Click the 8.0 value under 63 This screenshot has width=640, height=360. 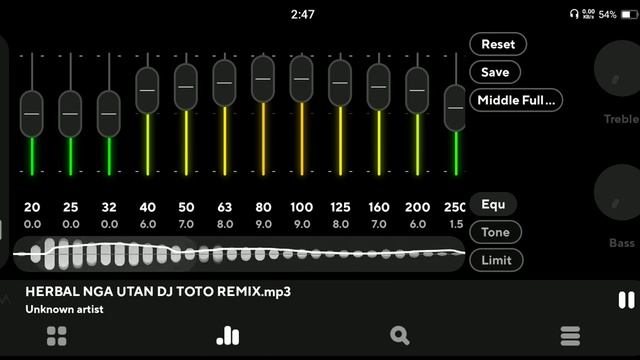click(x=225, y=224)
